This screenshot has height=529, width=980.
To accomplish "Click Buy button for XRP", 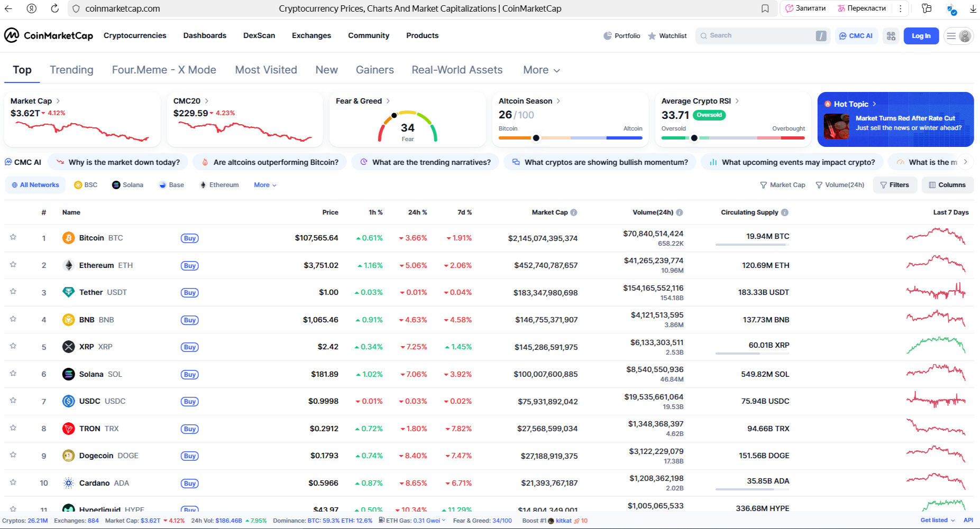I will click(189, 347).
